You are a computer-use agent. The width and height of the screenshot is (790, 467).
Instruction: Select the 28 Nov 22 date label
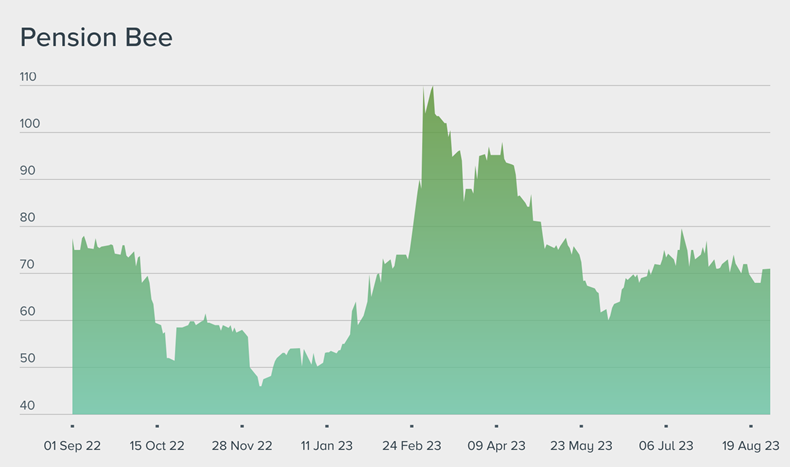click(x=242, y=446)
